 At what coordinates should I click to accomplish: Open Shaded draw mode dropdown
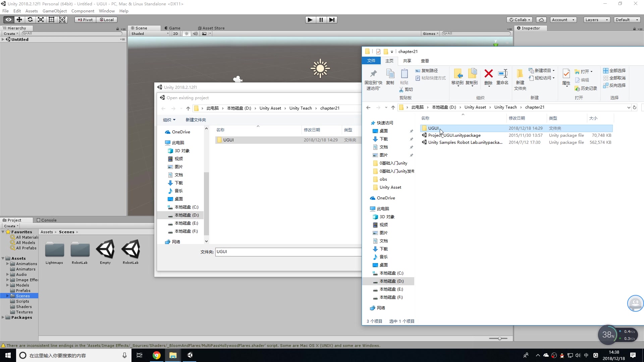click(150, 34)
